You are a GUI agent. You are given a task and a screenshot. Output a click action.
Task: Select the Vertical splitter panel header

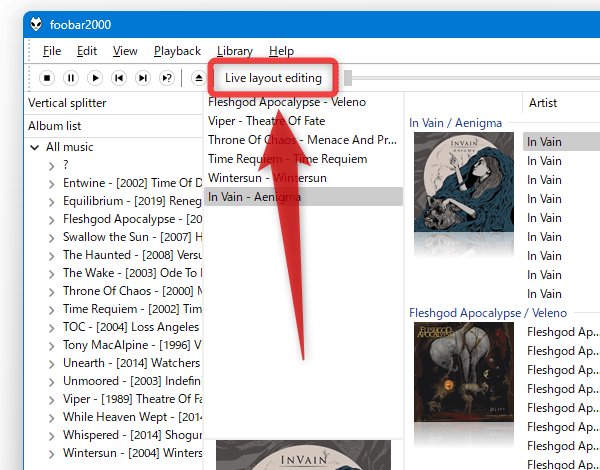[x=114, y=103]
